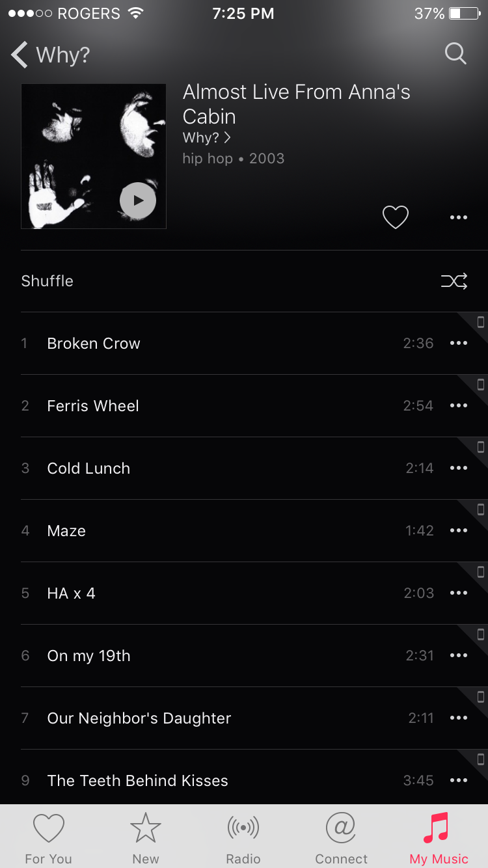488x868 pixels.
Task: Switch to the For You tab
Action: 49,838
